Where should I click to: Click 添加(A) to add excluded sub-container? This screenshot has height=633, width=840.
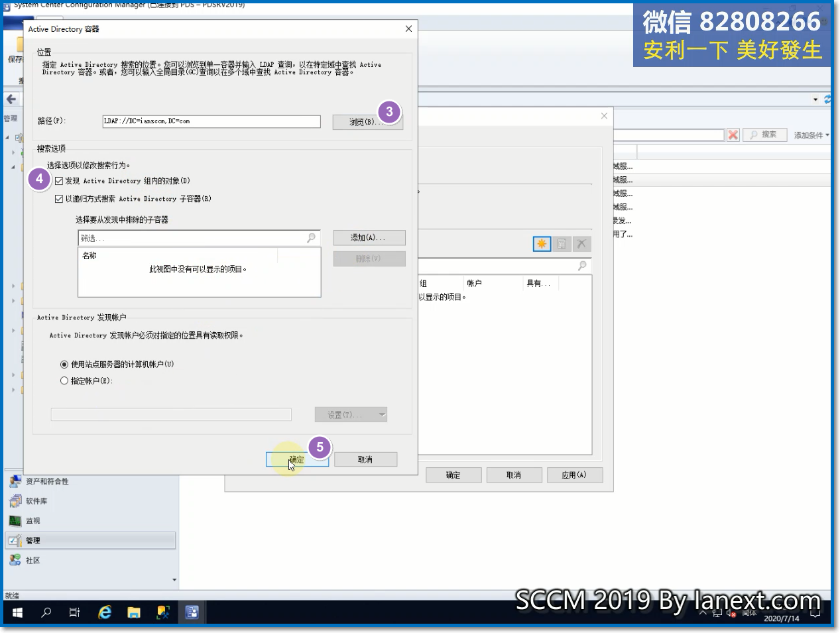(369, 238)
